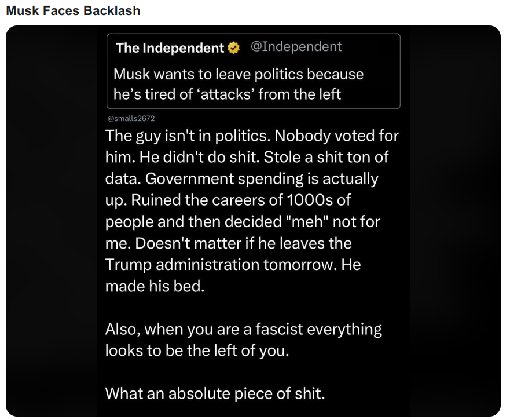
Task: Click the final line "What an absolute piece"
Action: click(x=215, y=393)
